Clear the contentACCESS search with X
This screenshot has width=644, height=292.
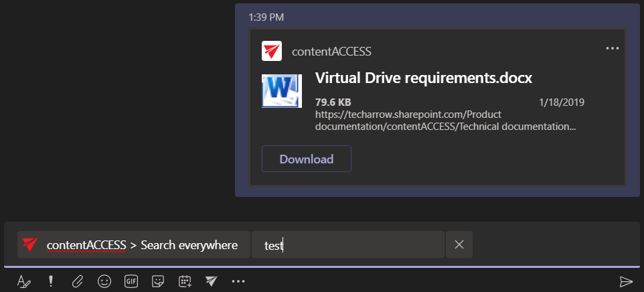coord(459,244)
